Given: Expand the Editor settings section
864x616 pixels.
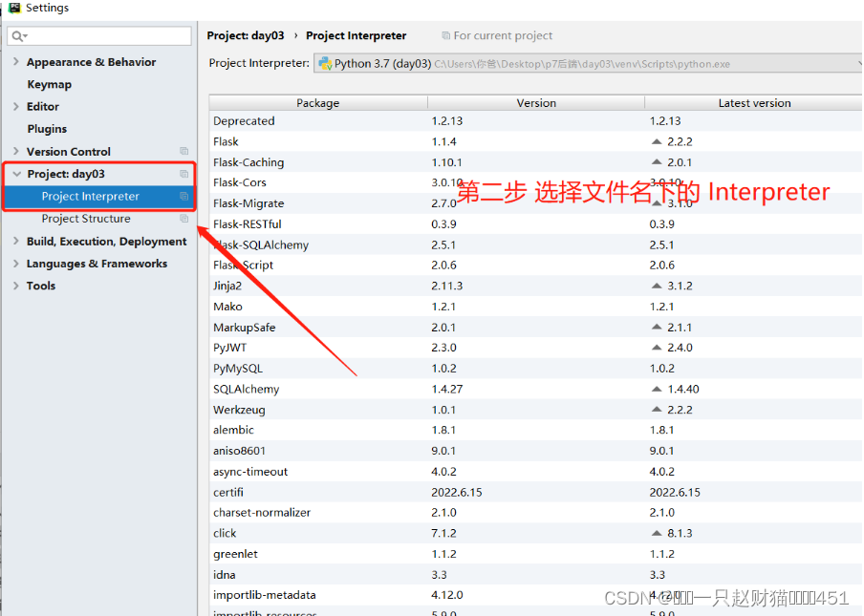Looking at the screenshot, I should click(16, 106).
